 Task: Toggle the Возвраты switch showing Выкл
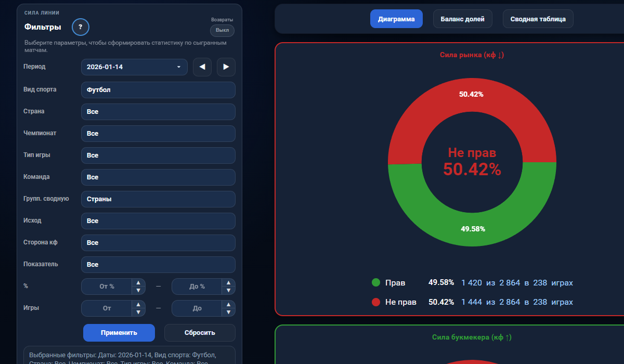click(222, 30)
